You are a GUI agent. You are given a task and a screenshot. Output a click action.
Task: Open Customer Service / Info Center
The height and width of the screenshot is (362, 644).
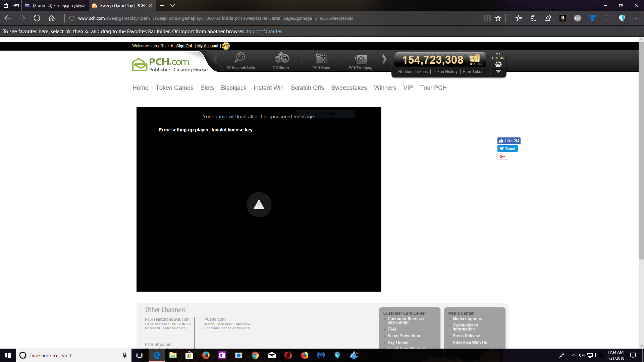pos(406,320)
